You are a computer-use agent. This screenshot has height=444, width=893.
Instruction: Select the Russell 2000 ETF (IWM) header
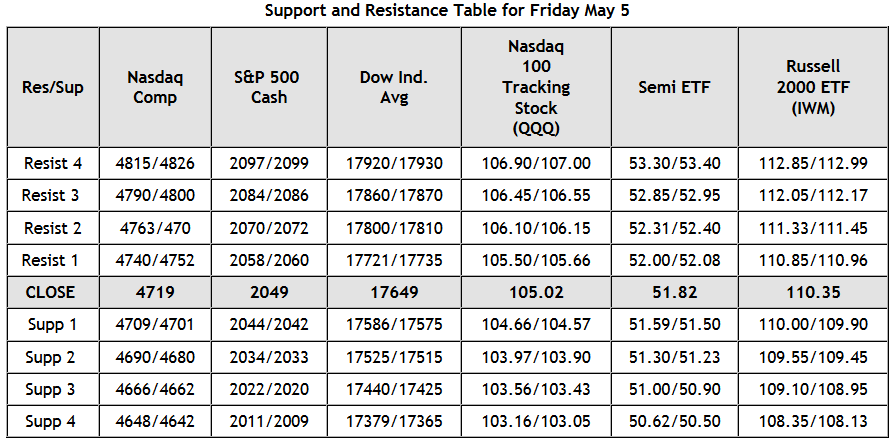point(813,87)
